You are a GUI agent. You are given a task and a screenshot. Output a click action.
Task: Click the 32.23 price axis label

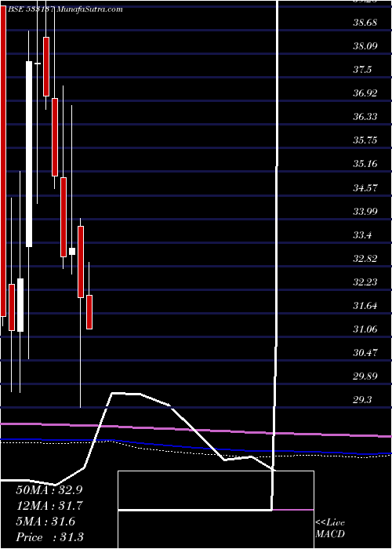click(365, 282)
